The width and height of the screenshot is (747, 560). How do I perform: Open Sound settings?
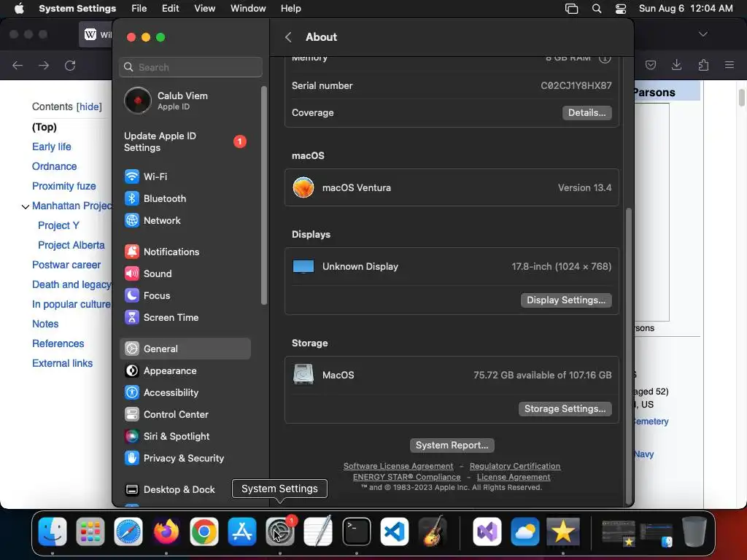[x=185, y=274]
